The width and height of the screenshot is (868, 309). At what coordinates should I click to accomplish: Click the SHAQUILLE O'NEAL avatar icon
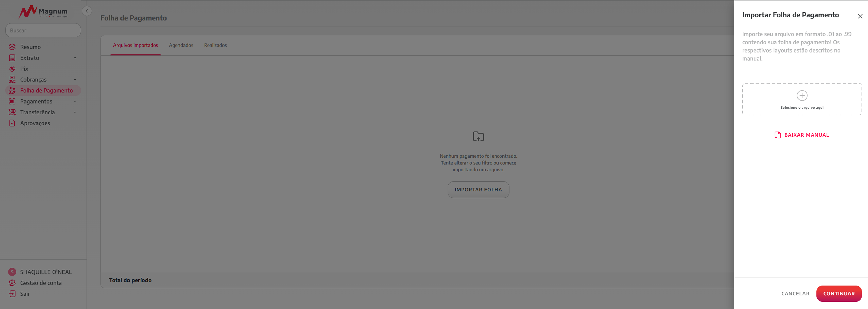(x=12, y=272)
